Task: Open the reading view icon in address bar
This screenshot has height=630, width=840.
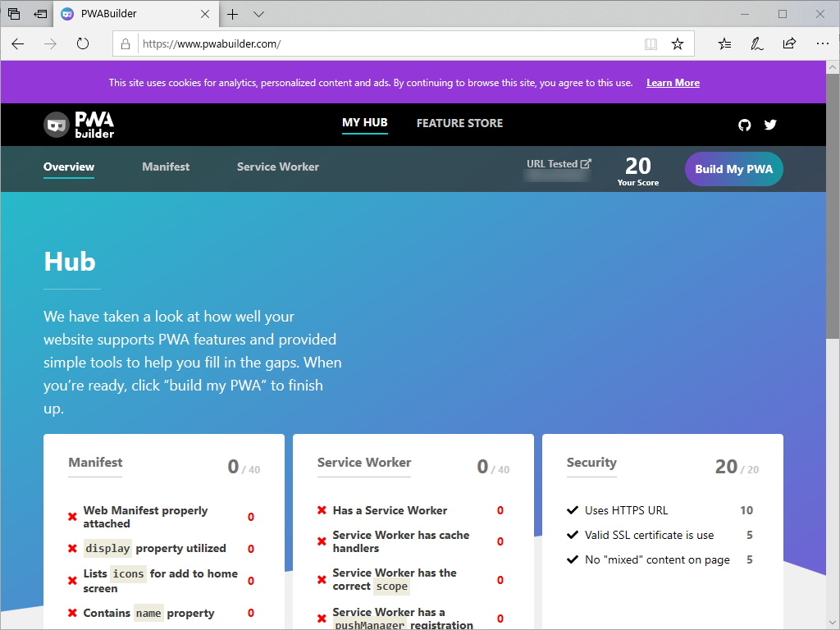Action: click(651, 45)
